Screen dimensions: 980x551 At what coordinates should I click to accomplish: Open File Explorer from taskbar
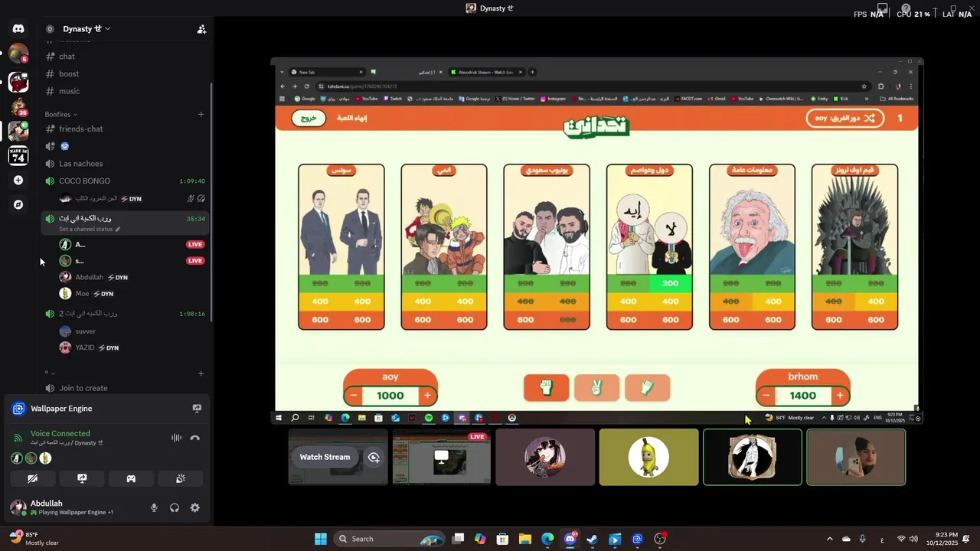tap(525, 539)
